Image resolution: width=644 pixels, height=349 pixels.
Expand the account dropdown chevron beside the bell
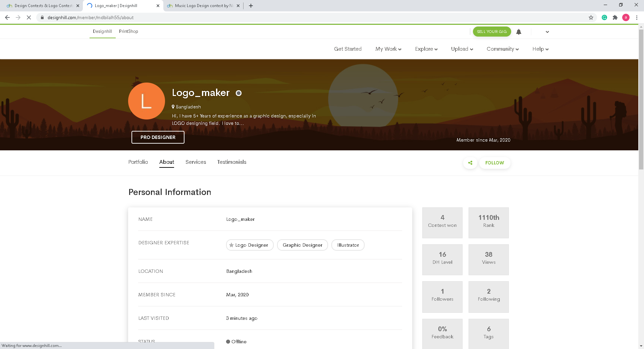click(x=547, y=32)
